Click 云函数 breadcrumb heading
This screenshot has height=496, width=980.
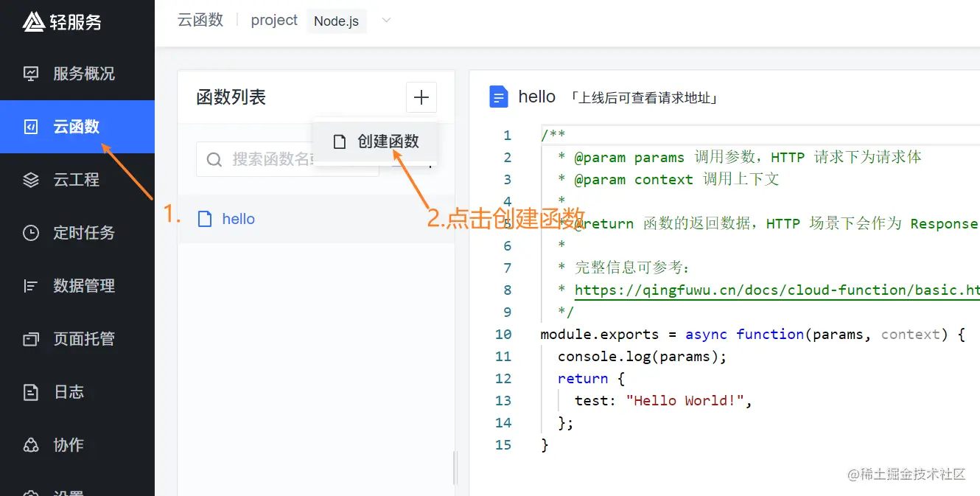click(200, 21)
